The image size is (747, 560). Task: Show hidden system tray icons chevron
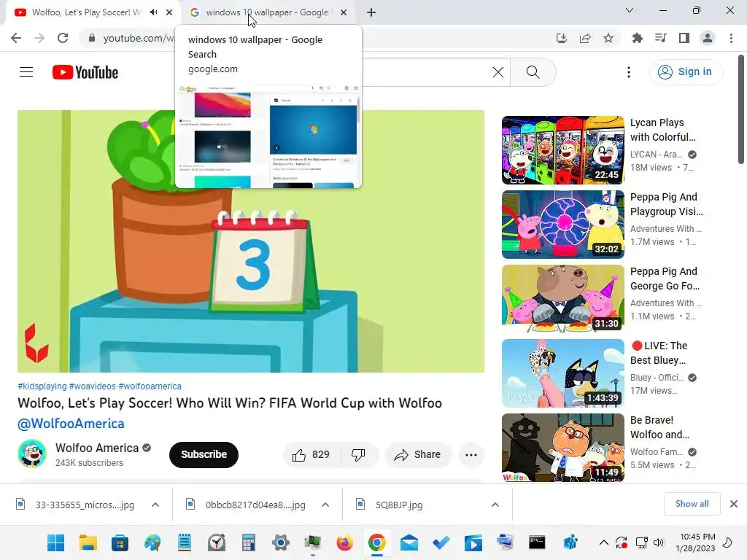[603, 542]
